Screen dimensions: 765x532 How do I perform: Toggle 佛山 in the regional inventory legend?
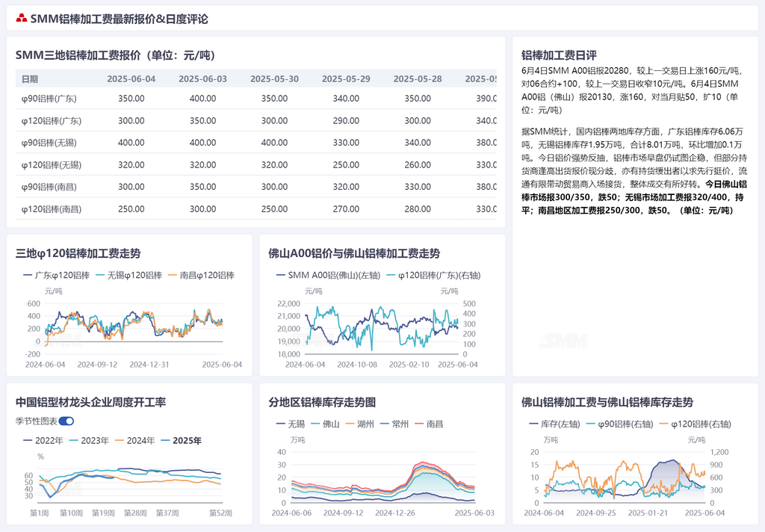pos(325,424)
